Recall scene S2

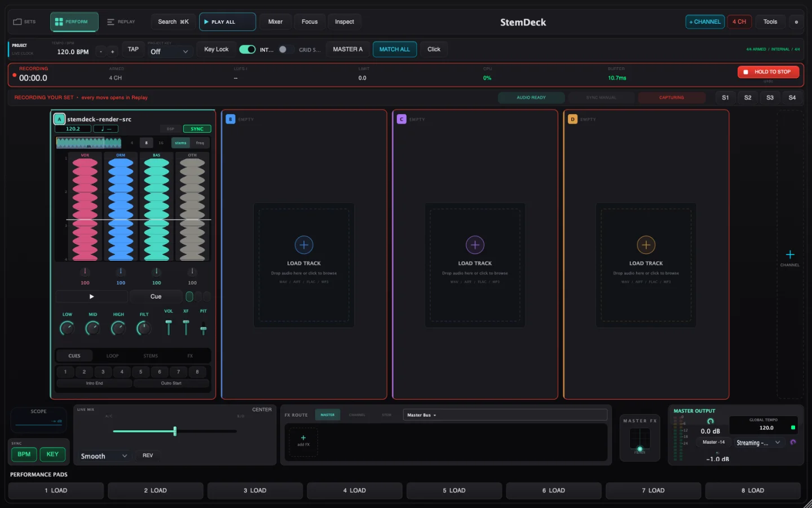[x=748, y=98]
